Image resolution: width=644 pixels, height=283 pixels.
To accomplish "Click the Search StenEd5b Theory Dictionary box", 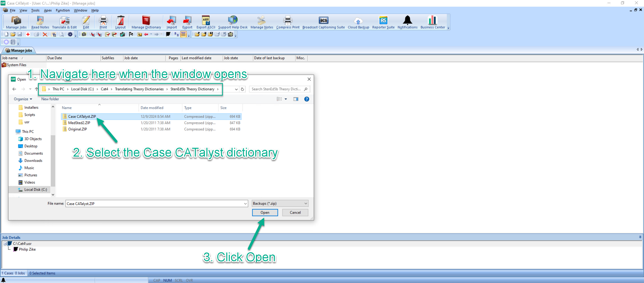I will [x=279, y=89].
